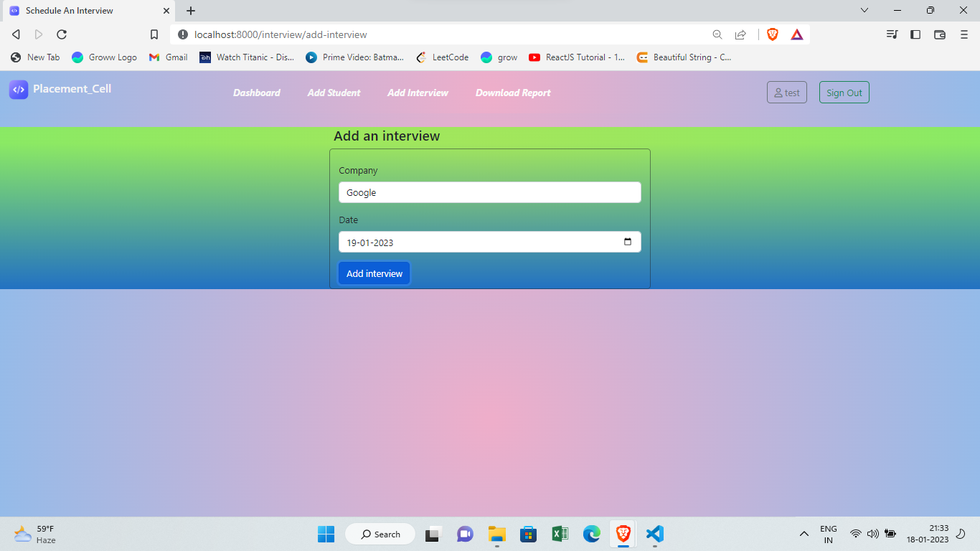Image resolution: width=980 pixels, height=551 pixels.
Task: Launch Visual Studio Code from taskbar
Action: [x=654, y=534]
